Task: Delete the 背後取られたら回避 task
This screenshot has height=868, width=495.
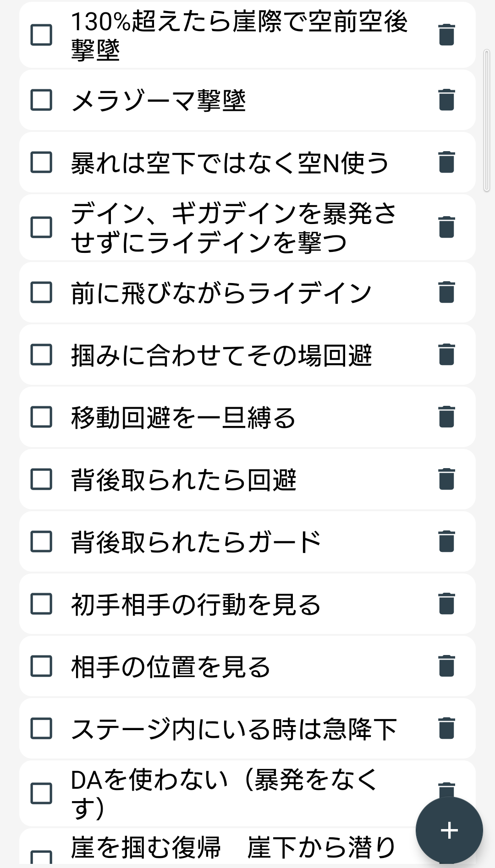Action: coord(446,479)
